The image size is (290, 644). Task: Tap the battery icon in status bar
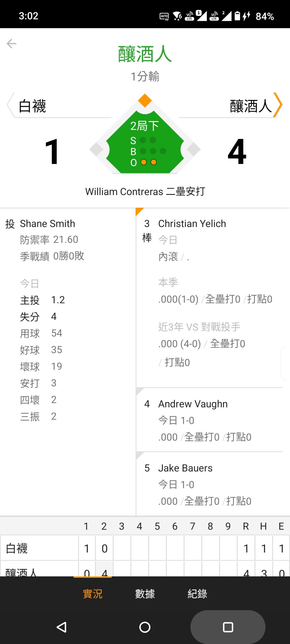pyautogui.click(x=237, y=16)
